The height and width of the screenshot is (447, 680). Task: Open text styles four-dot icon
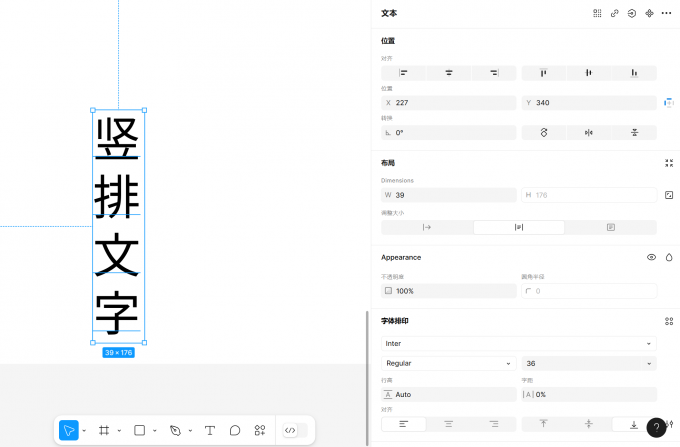pyautogui.click(x=669, y=321)
